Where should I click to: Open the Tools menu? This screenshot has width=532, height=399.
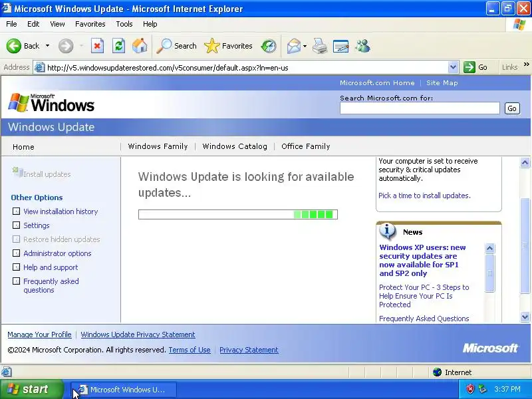[124, 24]
